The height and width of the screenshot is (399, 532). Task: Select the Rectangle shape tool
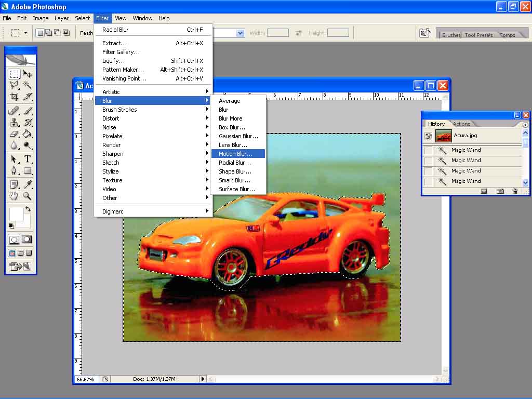click(x=28, y=170)
